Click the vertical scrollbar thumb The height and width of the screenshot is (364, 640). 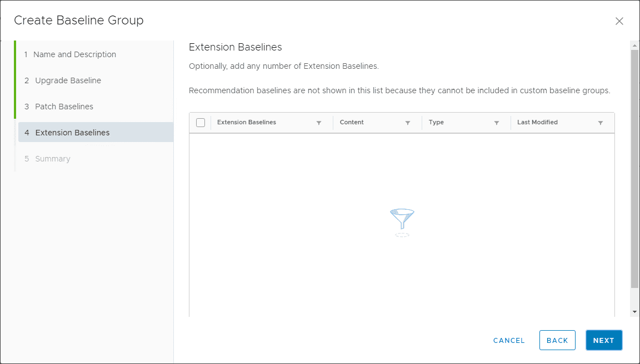(634, 166)
